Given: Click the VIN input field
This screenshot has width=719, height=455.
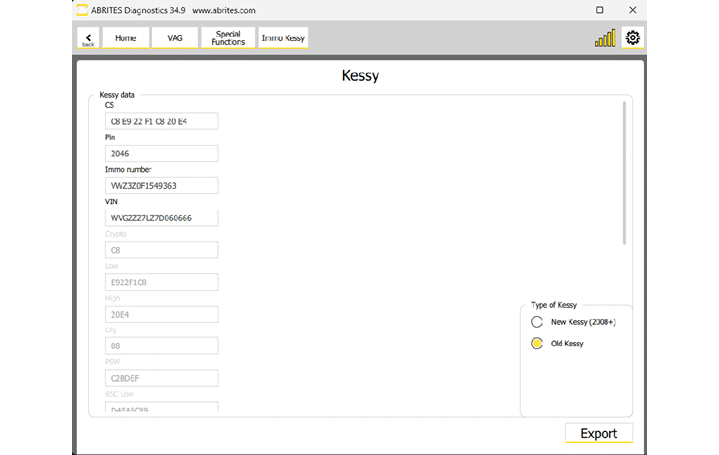Looking at the screenshot, I should 161,218.
